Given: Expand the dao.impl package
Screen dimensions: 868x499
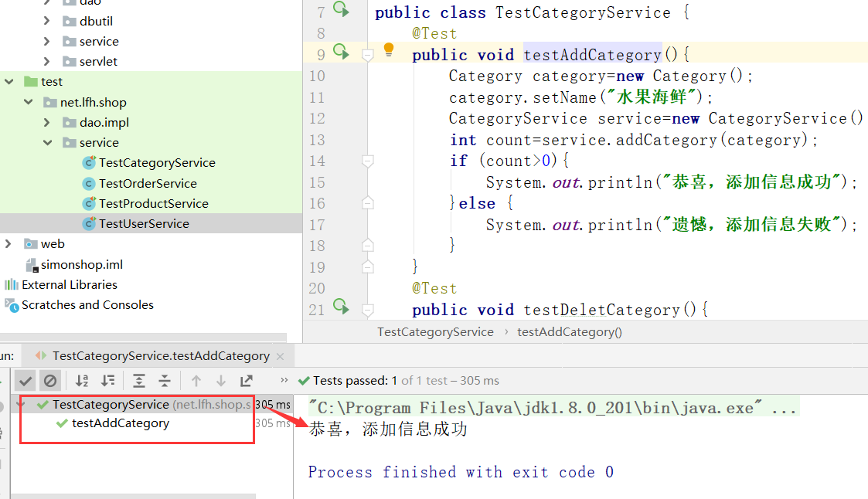Looking at the screenshot, I should tap(46, 122).
